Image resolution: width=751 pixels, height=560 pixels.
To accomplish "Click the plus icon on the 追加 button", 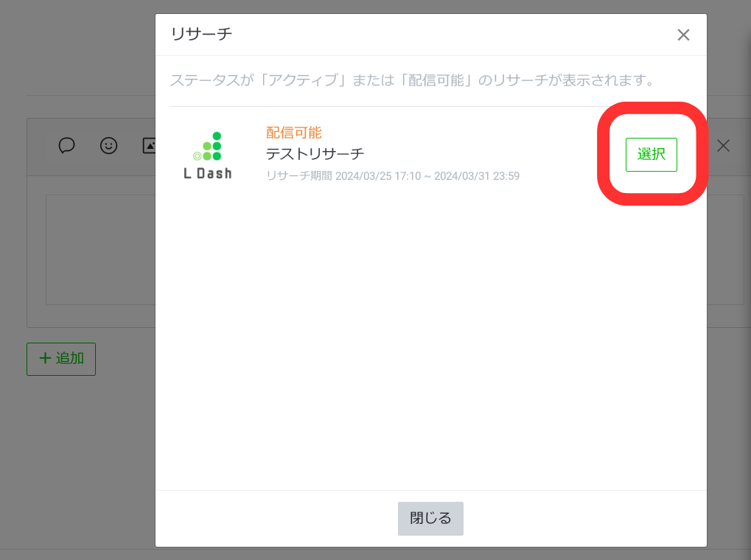I will point(44,359).
